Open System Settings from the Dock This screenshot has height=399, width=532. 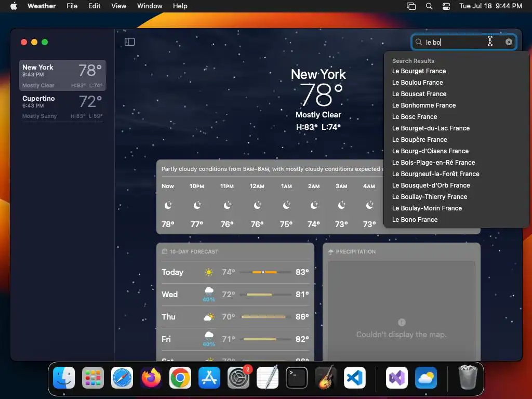click(x=238, y=378)
